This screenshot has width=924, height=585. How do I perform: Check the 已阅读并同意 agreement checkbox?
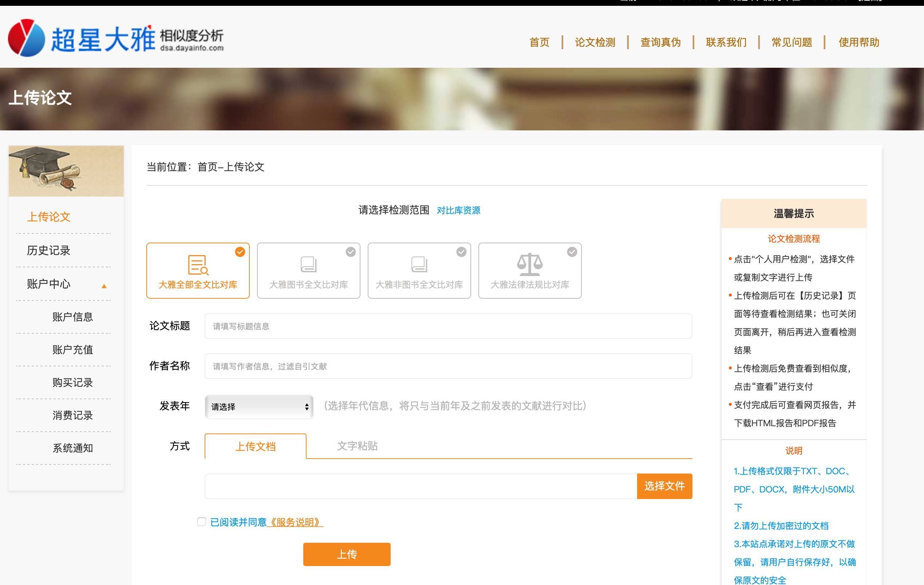point(201,522)
